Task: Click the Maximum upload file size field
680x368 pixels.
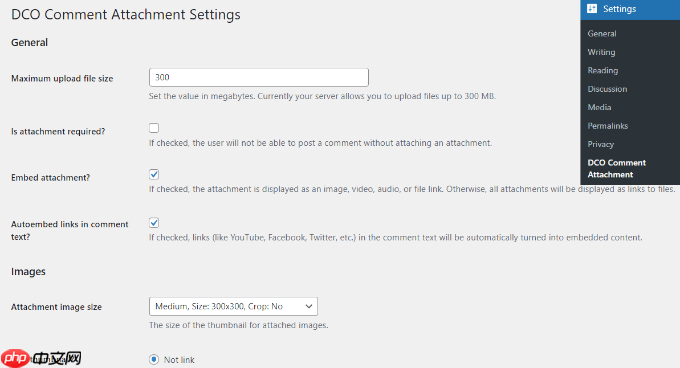Action: 259,78
